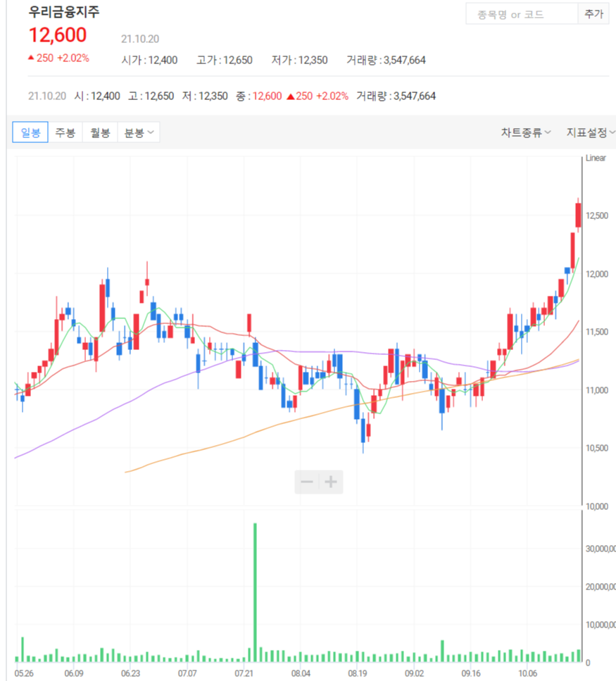Click the 종목명 or 코드 search field
616x681 pixels.
(522, 14)
